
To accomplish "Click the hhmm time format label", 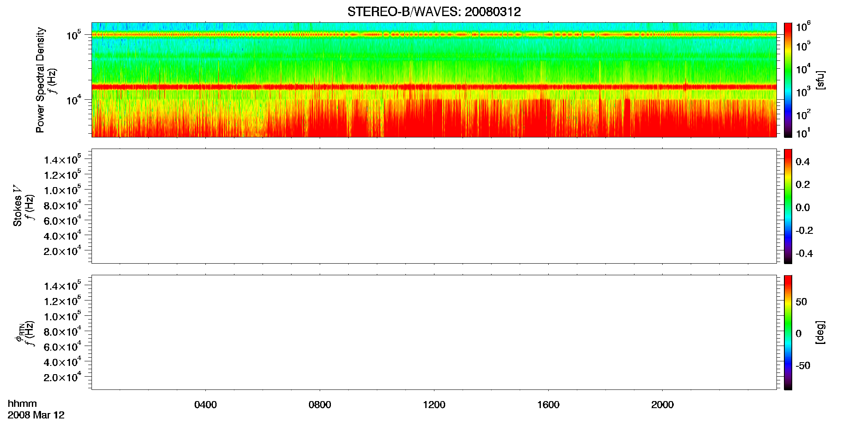I will pos(22,404).
